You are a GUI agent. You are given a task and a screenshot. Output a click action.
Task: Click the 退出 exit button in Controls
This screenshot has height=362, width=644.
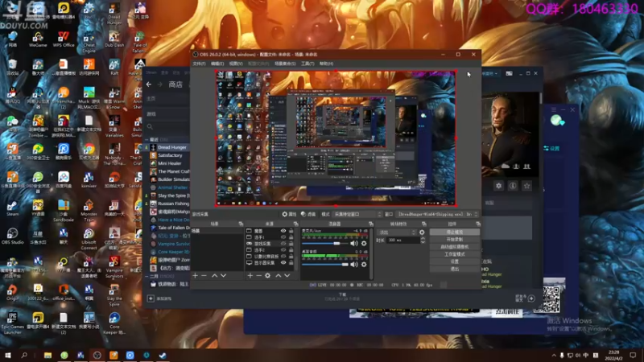point(455,269)
